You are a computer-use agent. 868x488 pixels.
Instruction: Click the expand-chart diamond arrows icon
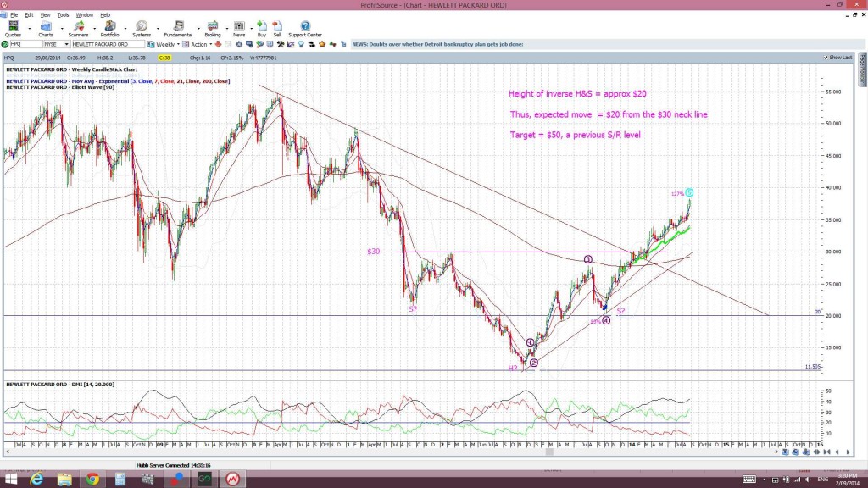[x=816, y=452]
